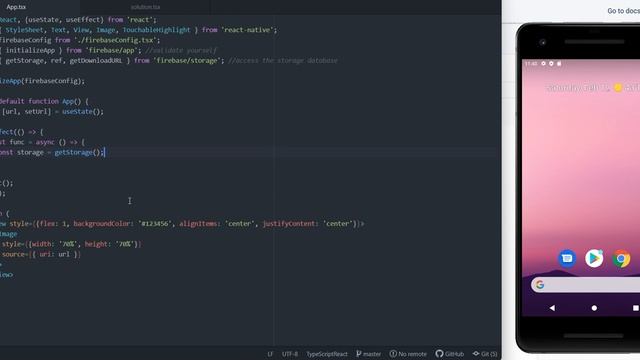Click the date text on the phone home screen
This screenshot has height=360, width=640.
point(578,87)
